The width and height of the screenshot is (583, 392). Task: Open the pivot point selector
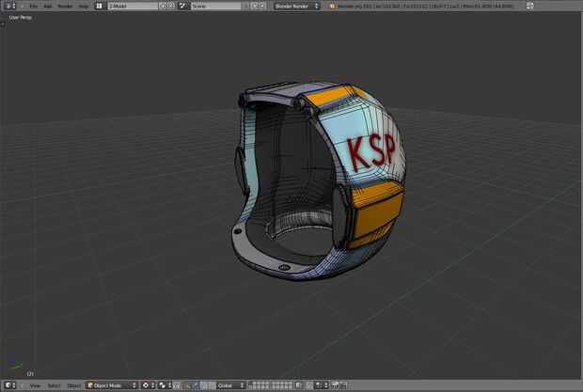coord(165,385)
